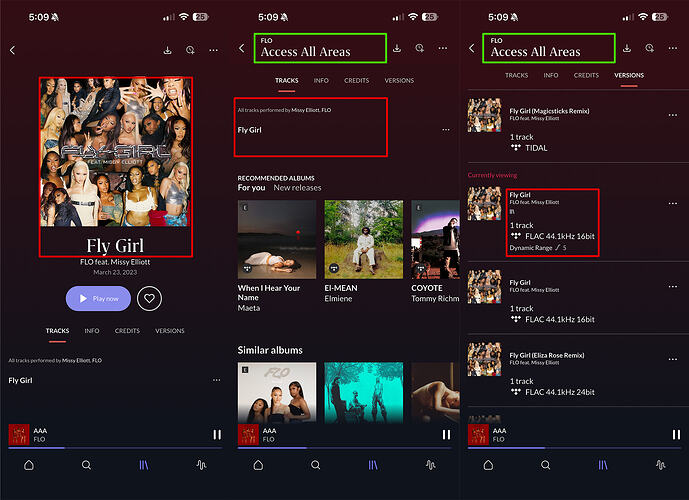Tap the waveform icon on the left screen

(201, 465)
